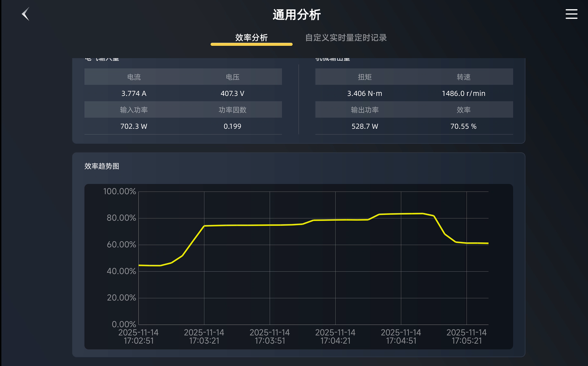Click the 17:05:21 time axis label
588x366 pixels.
tap(467, 341)
